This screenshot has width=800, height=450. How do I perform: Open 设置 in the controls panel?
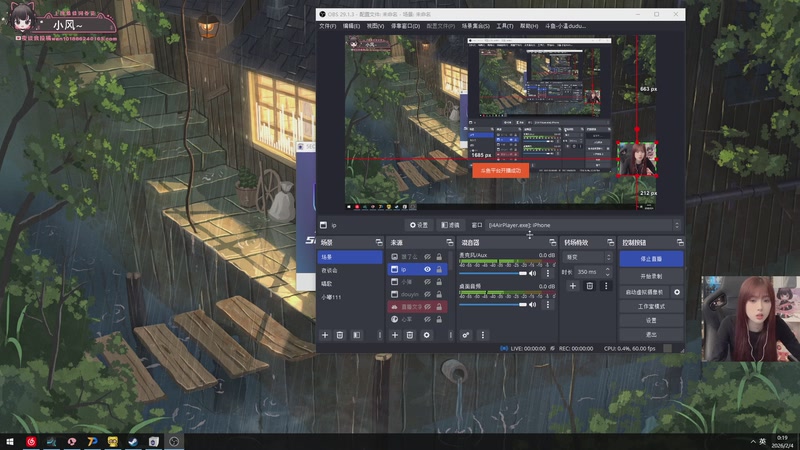[651, 320]
